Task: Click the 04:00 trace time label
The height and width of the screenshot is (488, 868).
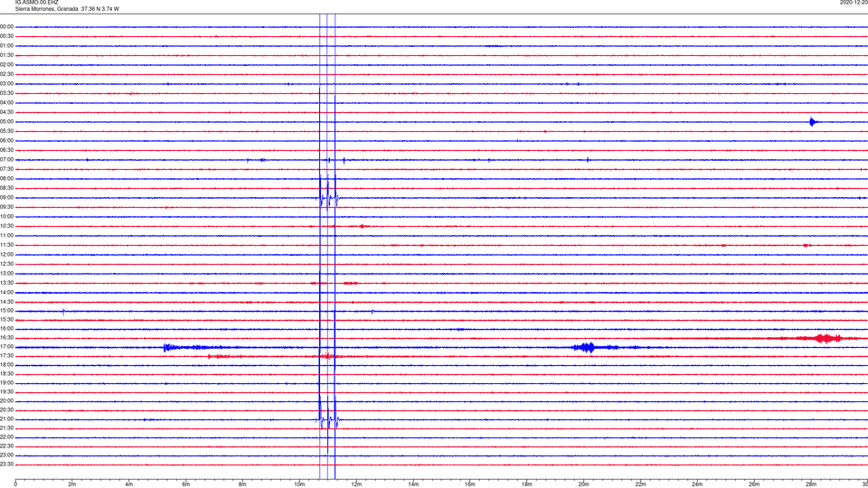Action: click(x=6, y=102)
